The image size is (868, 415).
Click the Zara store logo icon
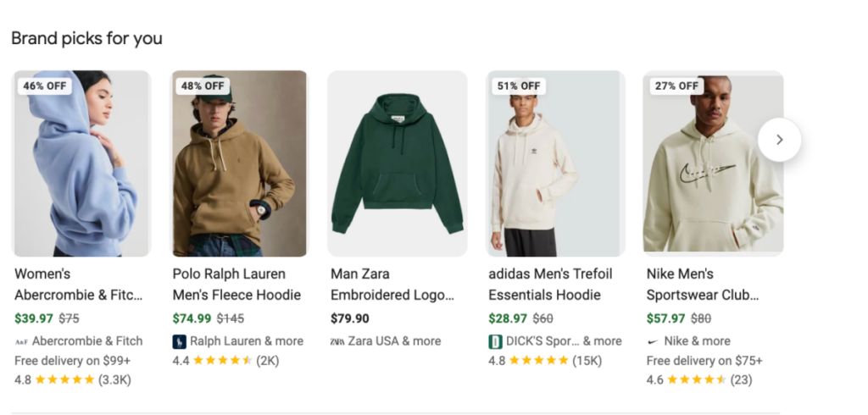pyautogui.click(x=337, y=341)
